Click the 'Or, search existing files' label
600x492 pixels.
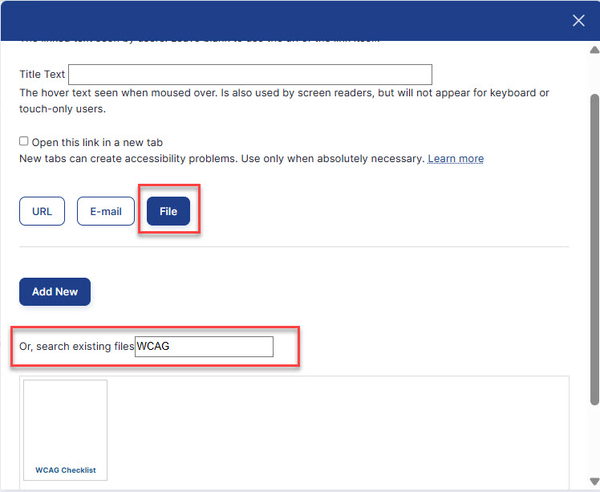point(76,347)
